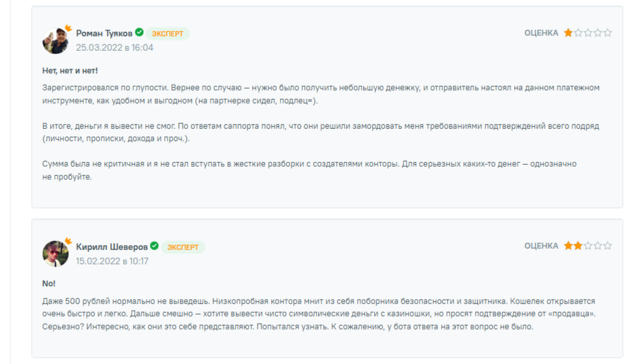Click the green verified checkmark beside Кирилл Шеверов
Image resolution: width=627 pixels, height=364 pixels.
154,246
